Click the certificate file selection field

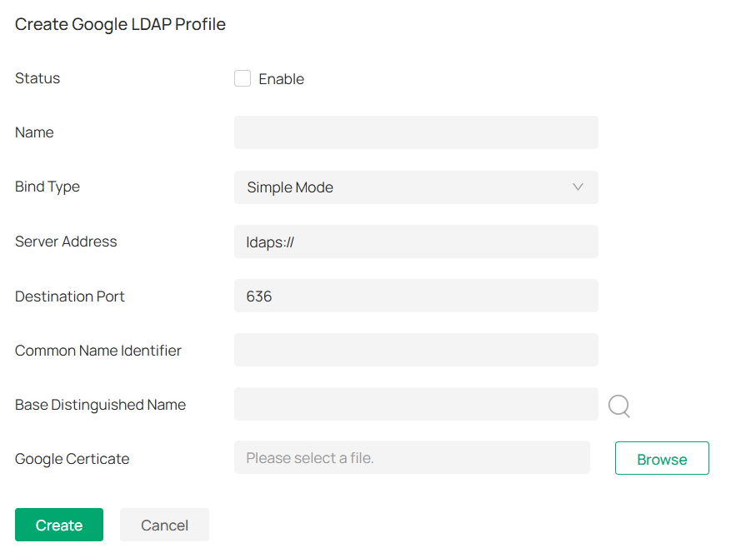[x=412, y=457]
